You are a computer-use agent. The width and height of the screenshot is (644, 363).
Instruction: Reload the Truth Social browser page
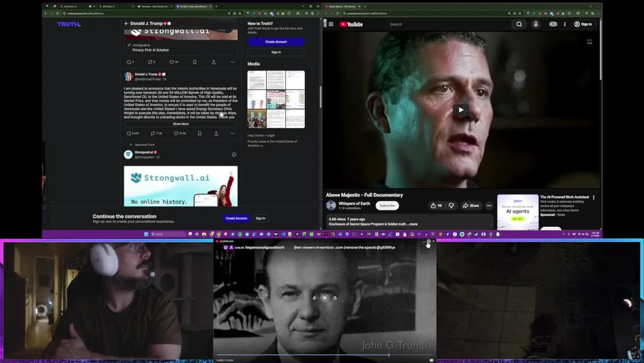pyautogui.click(x=57, y=13)
